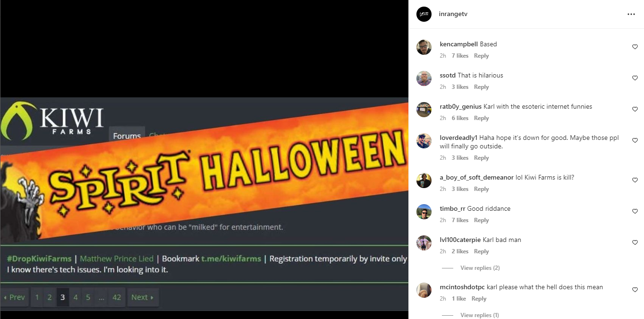Like timbo_rr's comment with the heart
This screenshot has width=644, height=319.
635,211
